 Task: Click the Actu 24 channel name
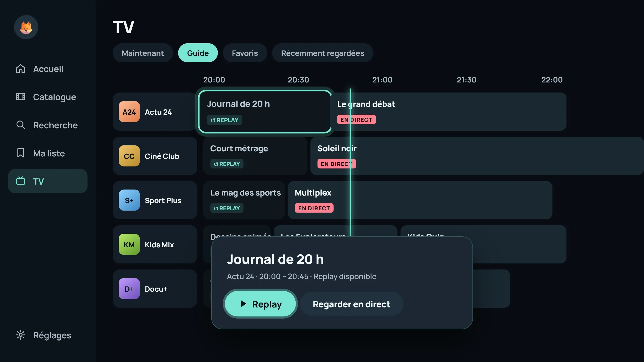point(158,112)
